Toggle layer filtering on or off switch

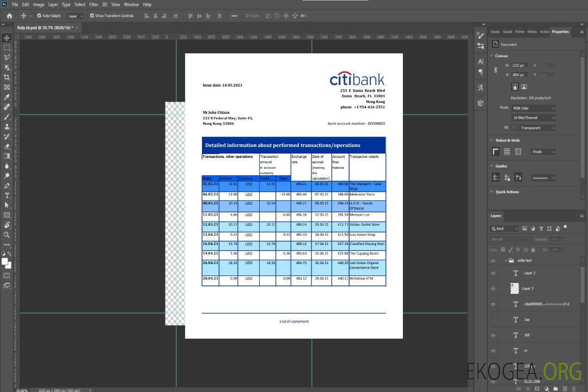(x=565, y=228)
